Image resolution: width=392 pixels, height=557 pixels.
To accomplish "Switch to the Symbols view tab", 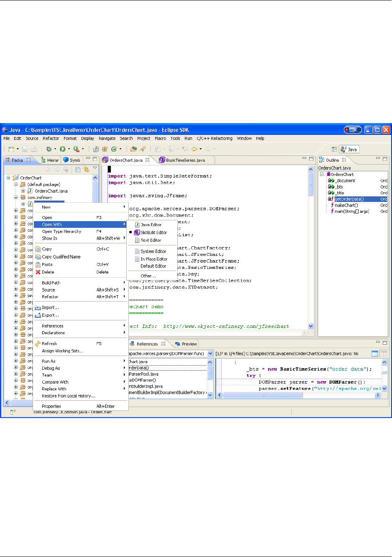I will point(72,160).
